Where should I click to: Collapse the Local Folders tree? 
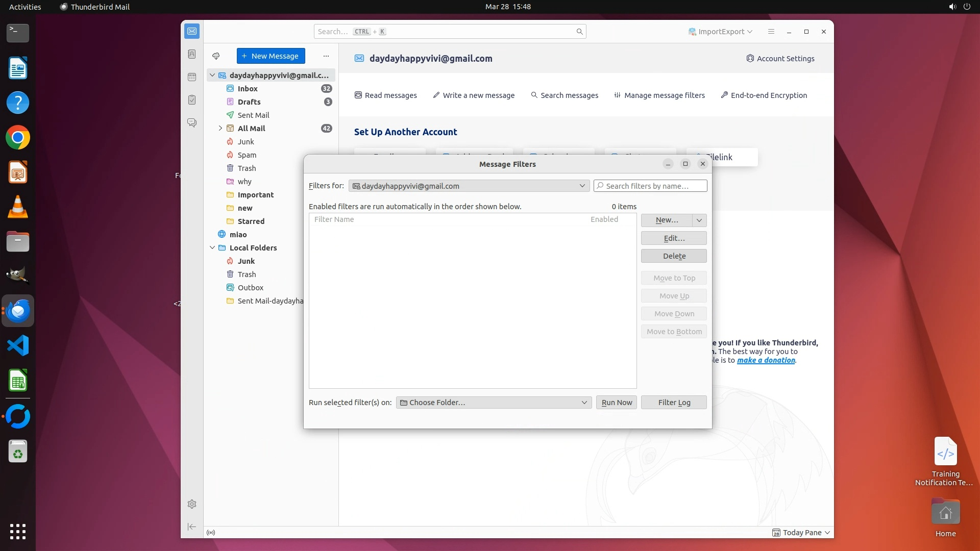coord(212,248)
